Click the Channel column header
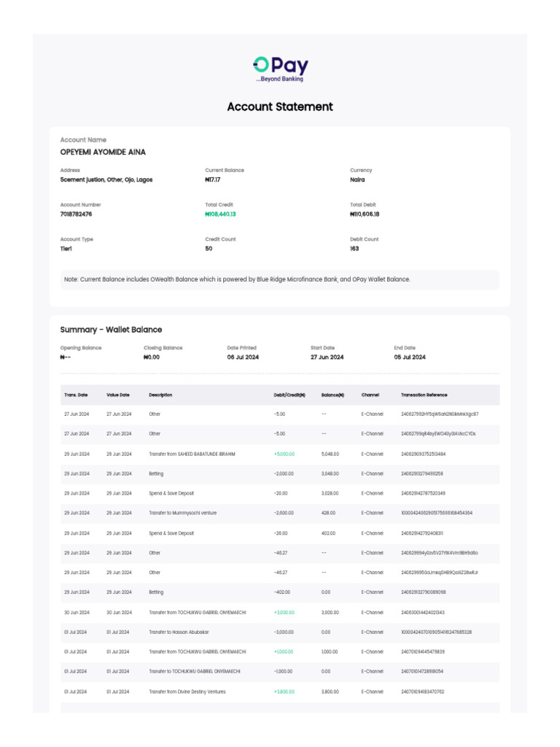The image size is (560, 747). click(370, 395)
